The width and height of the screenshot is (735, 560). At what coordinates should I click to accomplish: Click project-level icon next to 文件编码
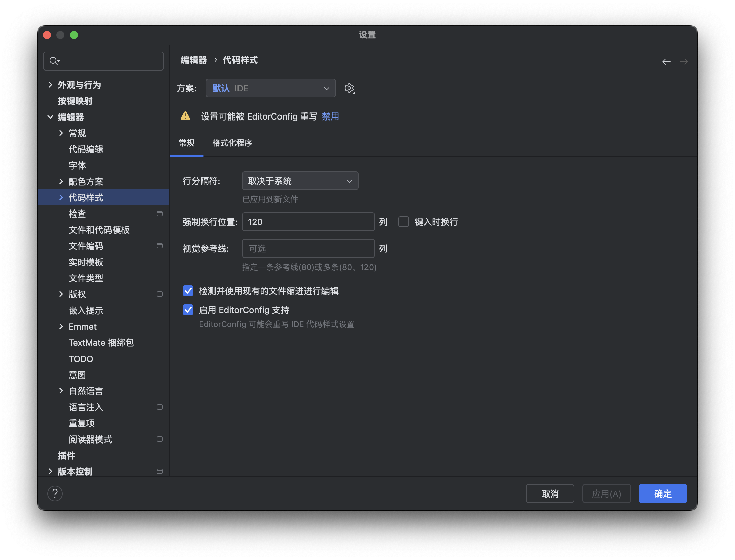(160, 246)
